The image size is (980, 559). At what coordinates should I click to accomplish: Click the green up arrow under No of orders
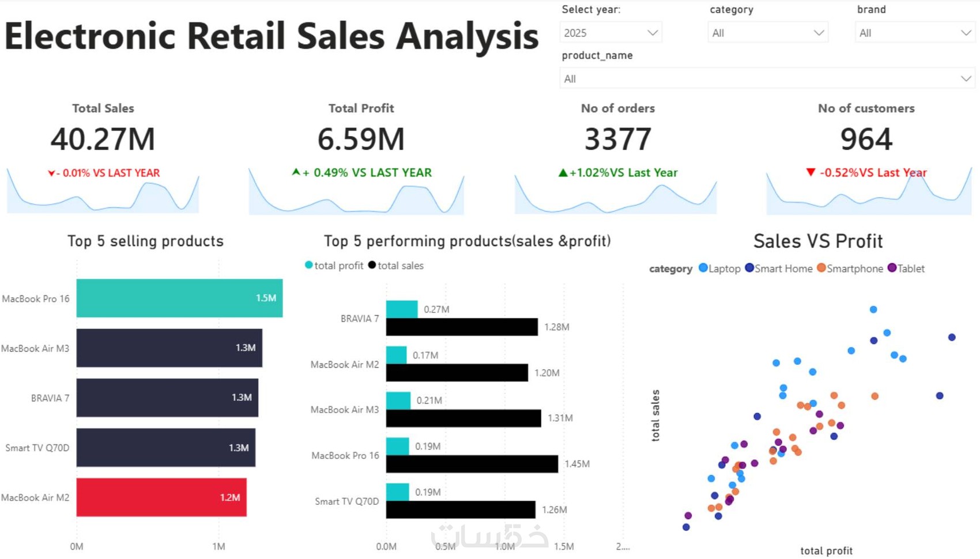pos(563,172)
